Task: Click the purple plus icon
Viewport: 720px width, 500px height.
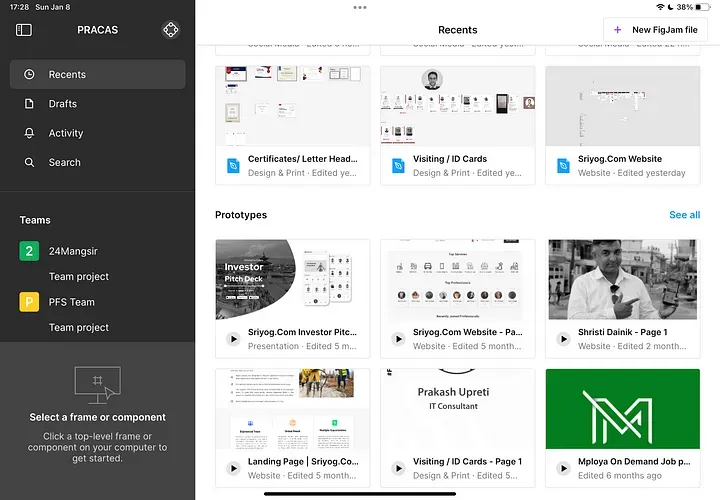Action: (x=618, y=30)
